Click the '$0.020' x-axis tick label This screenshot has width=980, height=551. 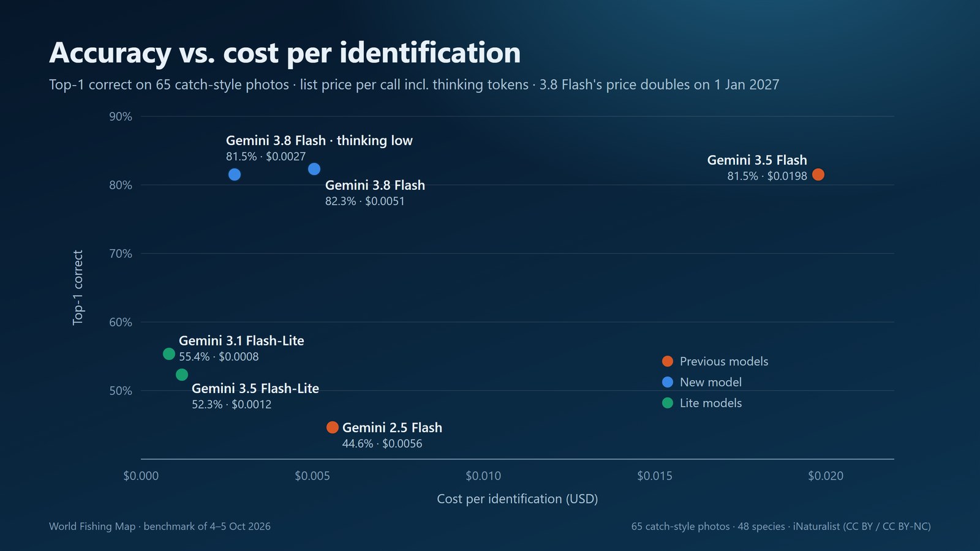click(826, 476)
